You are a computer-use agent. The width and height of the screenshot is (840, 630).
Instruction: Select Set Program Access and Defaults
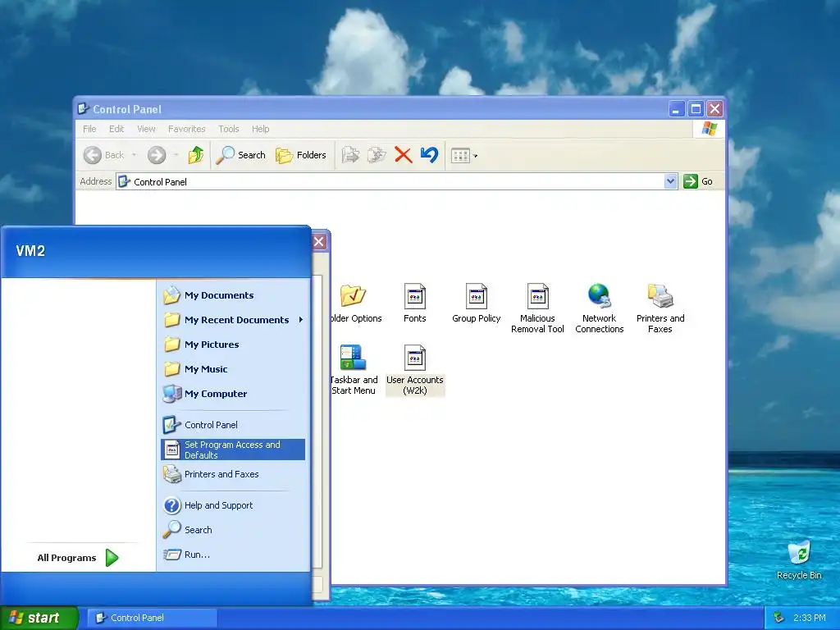coord(233,450)
